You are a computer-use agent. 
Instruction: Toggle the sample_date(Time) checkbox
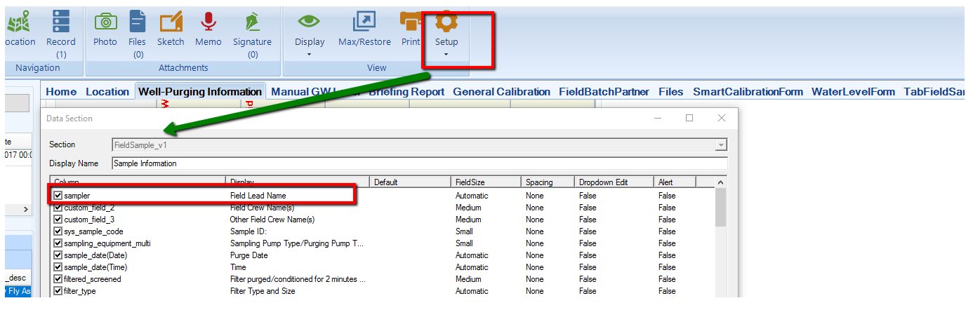click(58, 267)
